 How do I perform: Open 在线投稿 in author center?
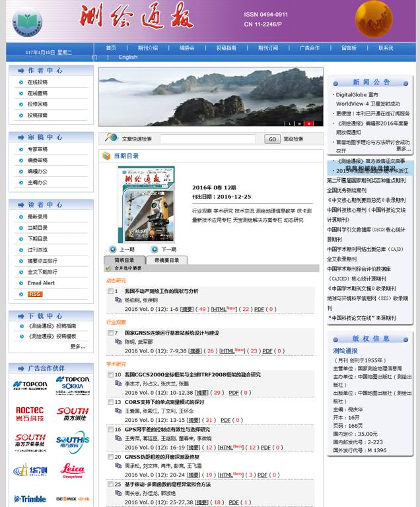pos(38,82)
